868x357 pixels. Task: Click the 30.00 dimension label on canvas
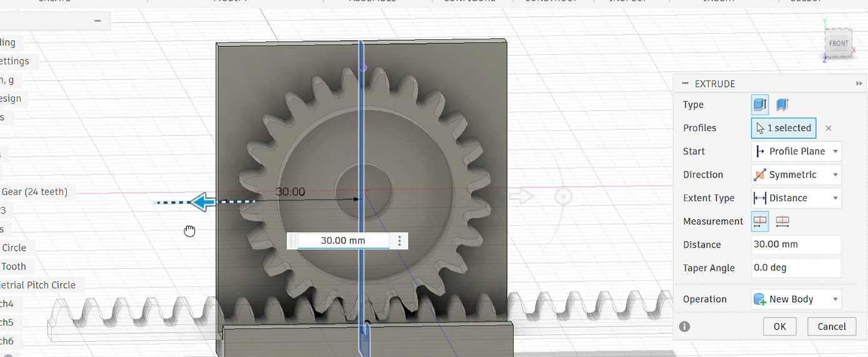point(290,192)
